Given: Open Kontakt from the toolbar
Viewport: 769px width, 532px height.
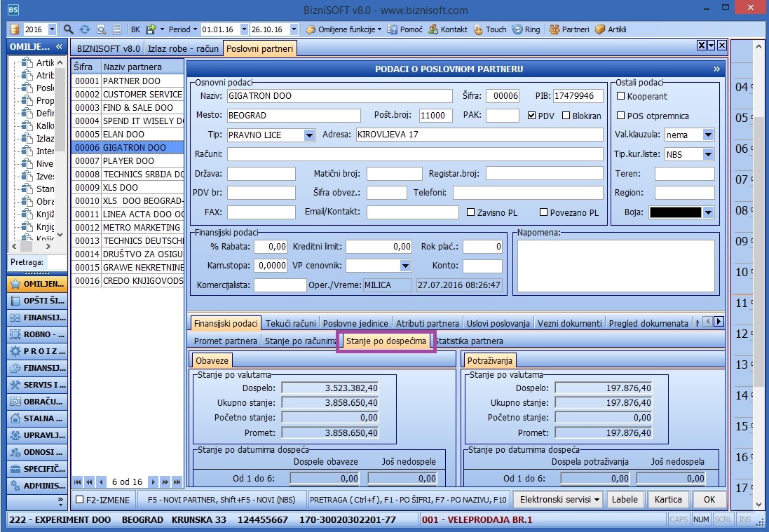Looking at the screenshot, I should pyautogui.click(x=448, y=29).
